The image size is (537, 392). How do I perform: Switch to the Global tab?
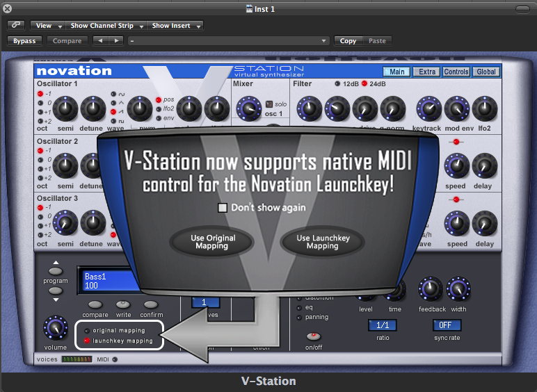[x=486, y=72]
